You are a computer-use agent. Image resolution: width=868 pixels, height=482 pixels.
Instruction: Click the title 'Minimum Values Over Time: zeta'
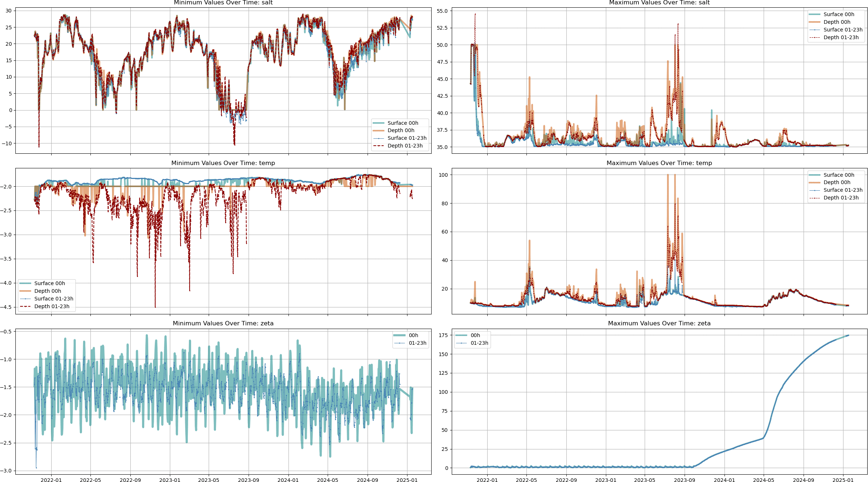point(223,323)
